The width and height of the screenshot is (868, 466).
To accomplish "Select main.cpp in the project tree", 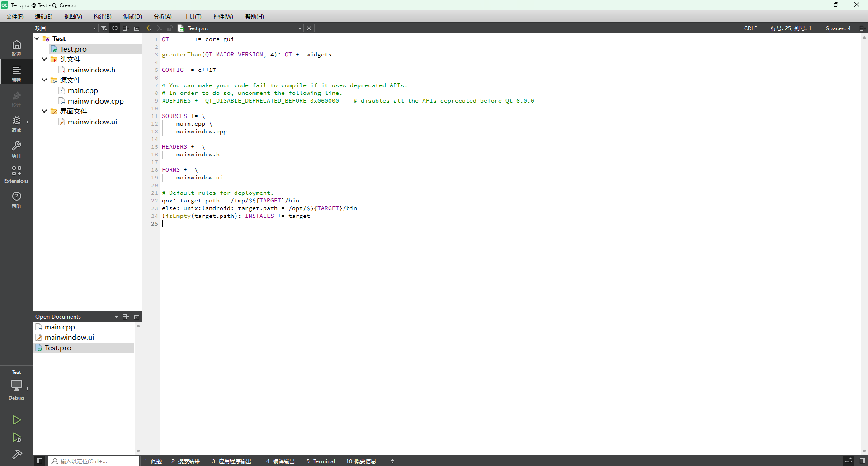I will pos(83,90).
